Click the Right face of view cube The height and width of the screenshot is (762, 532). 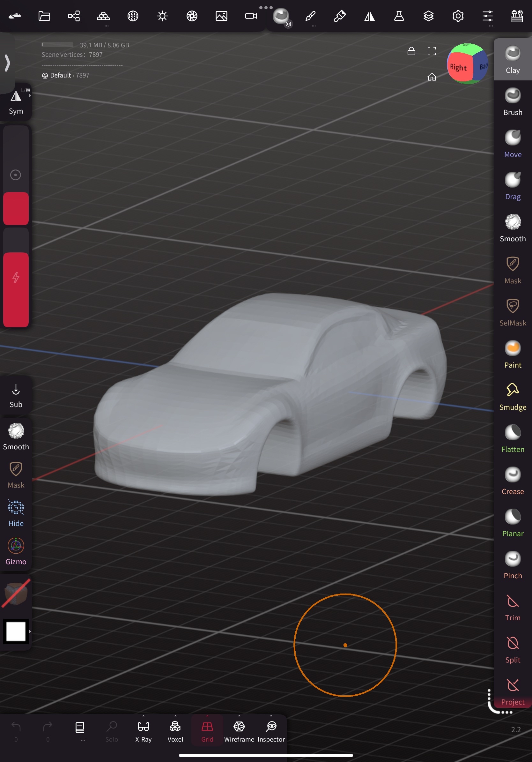click(x=459, y=68)
